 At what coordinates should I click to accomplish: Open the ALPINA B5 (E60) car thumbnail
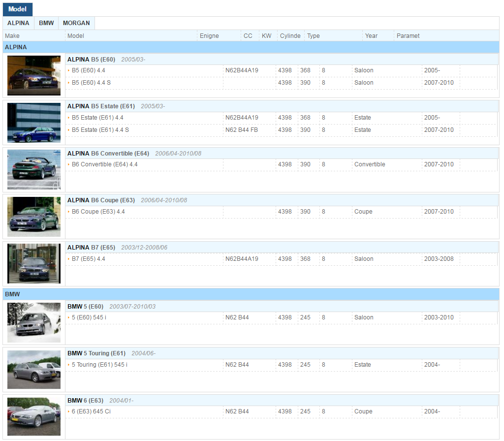tap(34, 75)
